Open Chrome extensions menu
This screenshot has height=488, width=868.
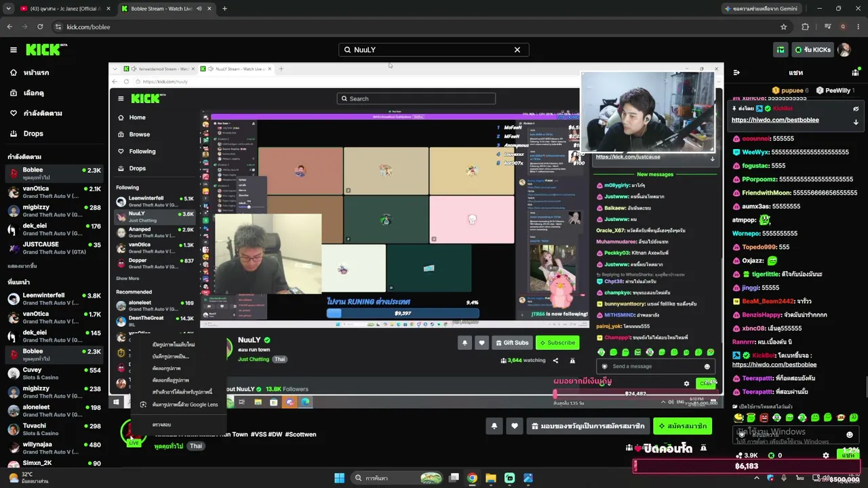[x=805, y=27]
